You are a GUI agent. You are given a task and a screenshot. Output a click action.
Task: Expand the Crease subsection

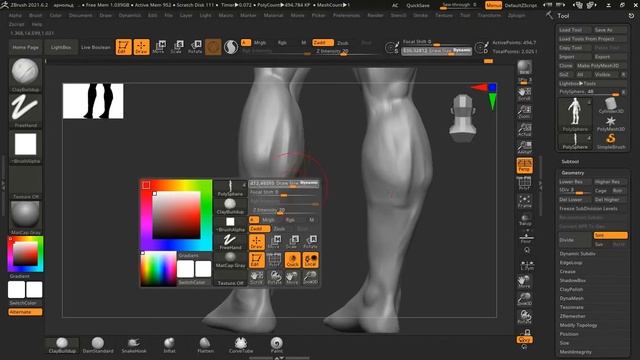click(x=567, y=271)
